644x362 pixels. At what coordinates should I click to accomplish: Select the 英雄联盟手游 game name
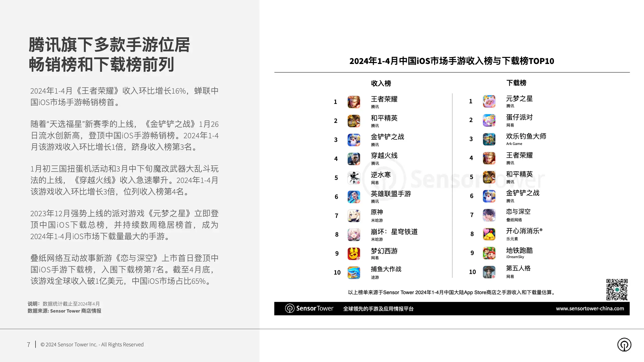pyautogui.click(x=391, y=194)
